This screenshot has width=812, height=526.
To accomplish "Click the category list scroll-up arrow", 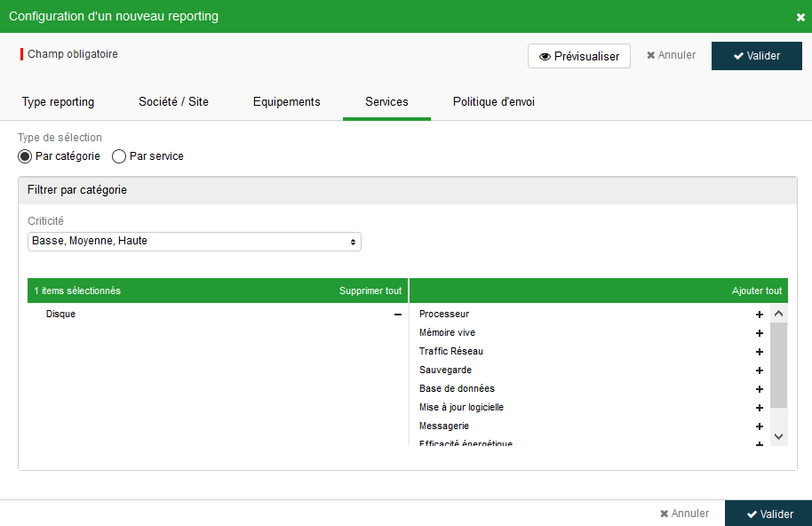I will point(778,314).
